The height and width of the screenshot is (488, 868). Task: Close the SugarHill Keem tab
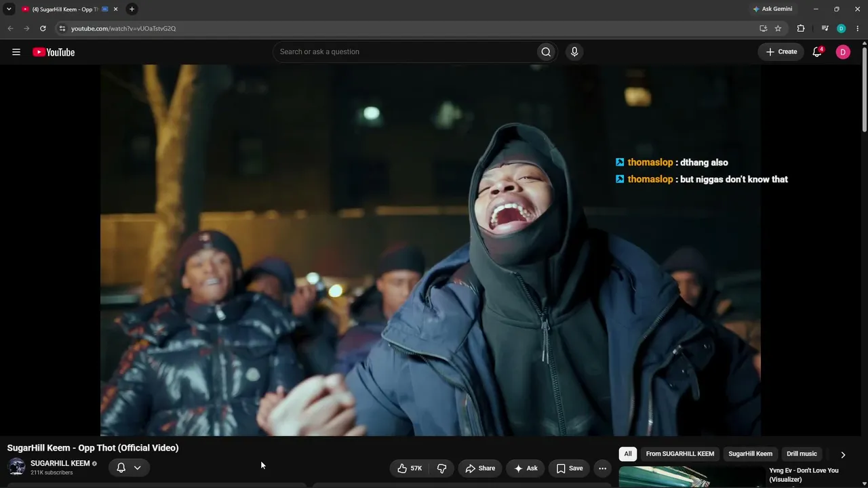coord(115,9)
